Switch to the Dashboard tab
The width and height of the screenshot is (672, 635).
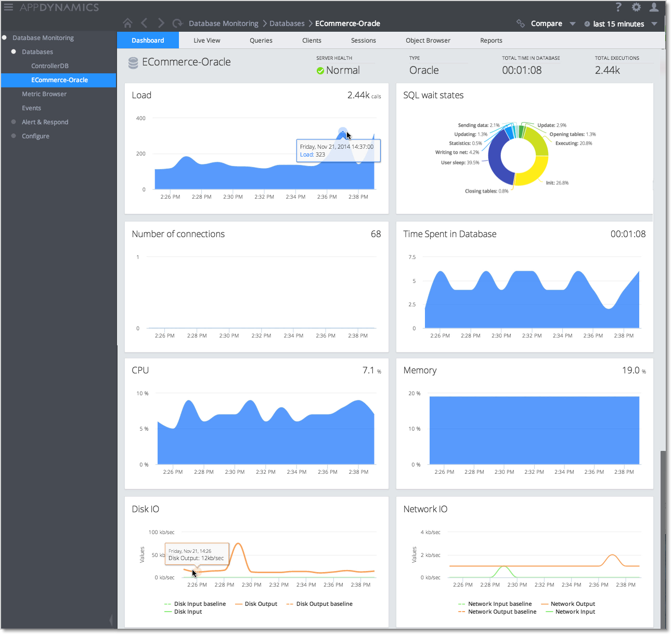click(x=148, y=40)
